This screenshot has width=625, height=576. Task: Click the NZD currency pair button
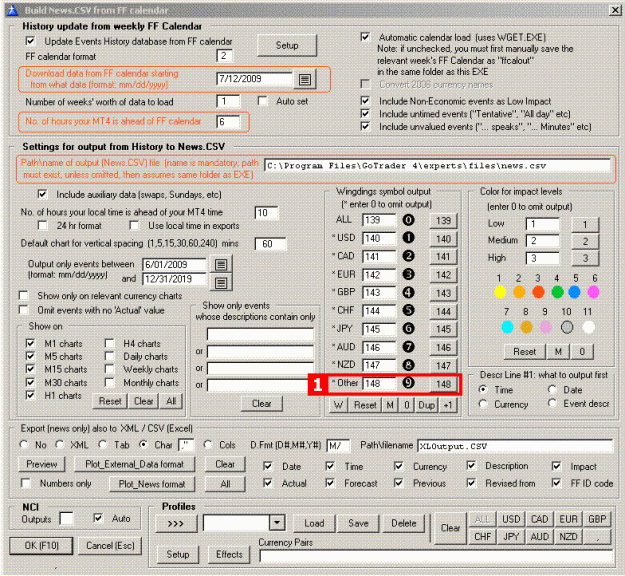[568, 537]
